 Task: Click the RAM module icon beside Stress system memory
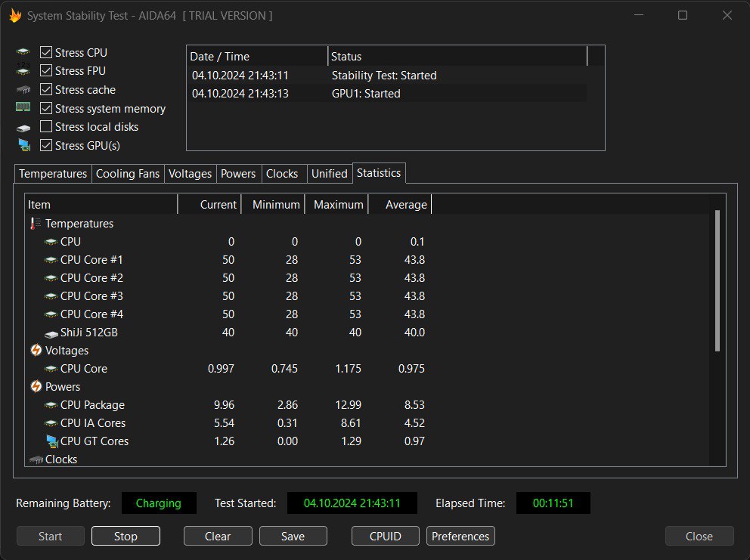[x=23, y=107]
